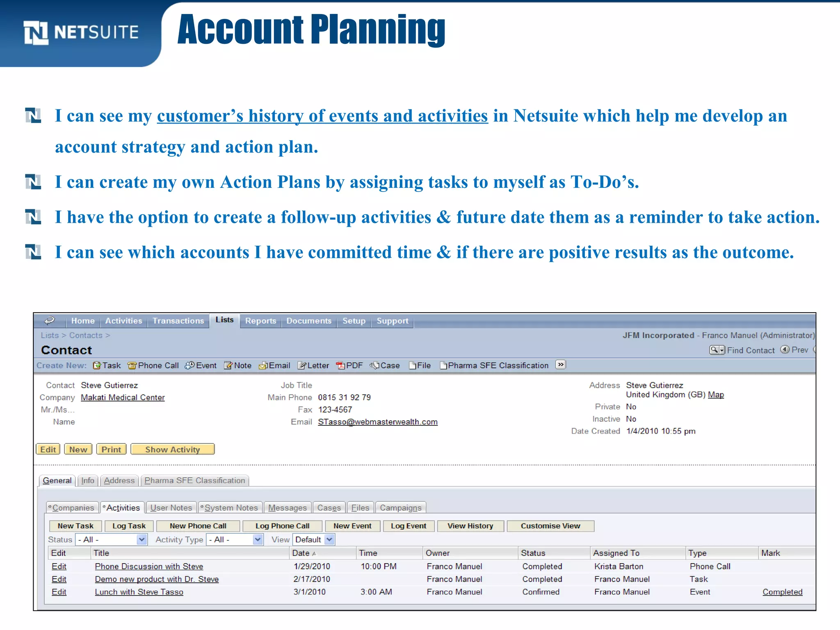Click Log Event button
This screenshot has width=840, height=630.
pyautogui.click(x=409, y=526)
